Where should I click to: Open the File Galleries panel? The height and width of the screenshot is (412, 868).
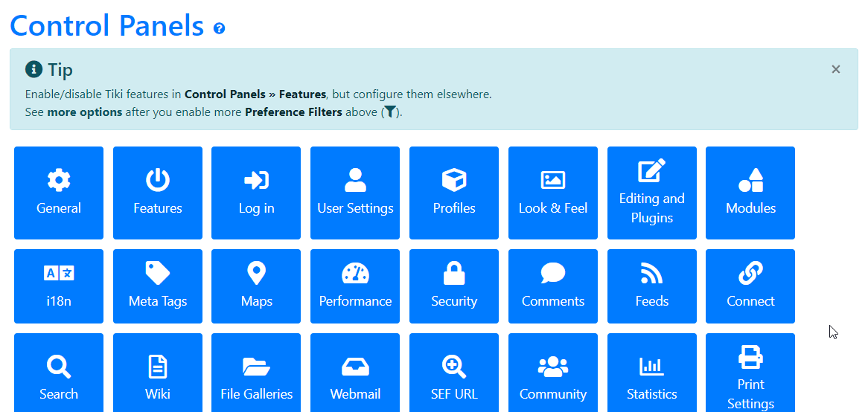tap(256, 373)
